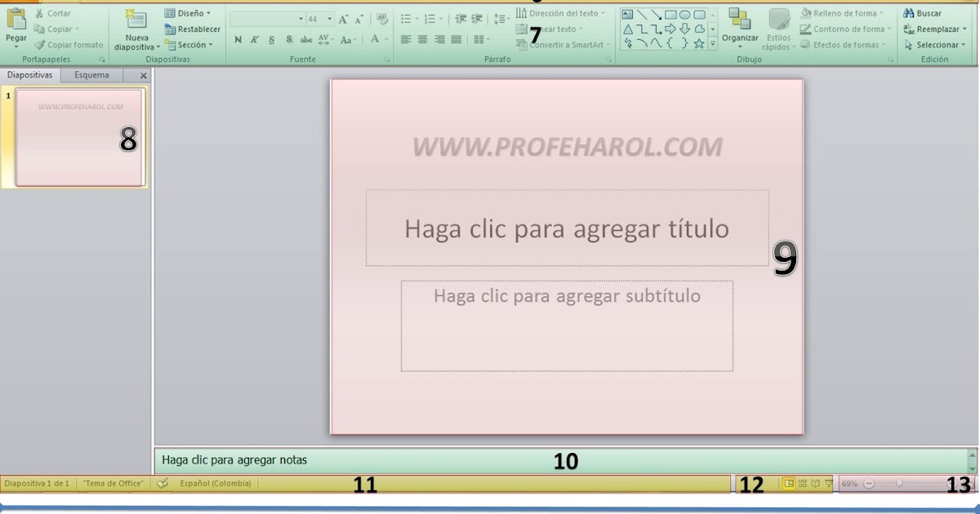Toggle italic K formatting
Screen dimensions: 980x514
pos(255,39)
